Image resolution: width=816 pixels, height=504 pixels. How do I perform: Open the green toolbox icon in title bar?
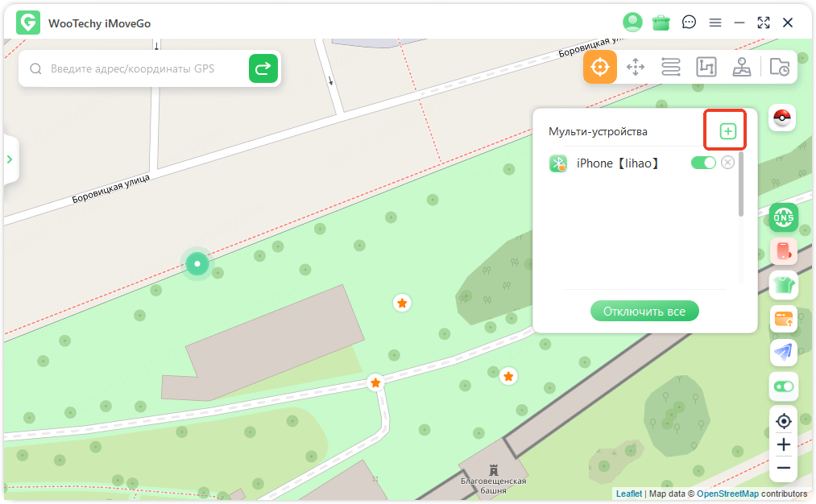coord(661,23)
